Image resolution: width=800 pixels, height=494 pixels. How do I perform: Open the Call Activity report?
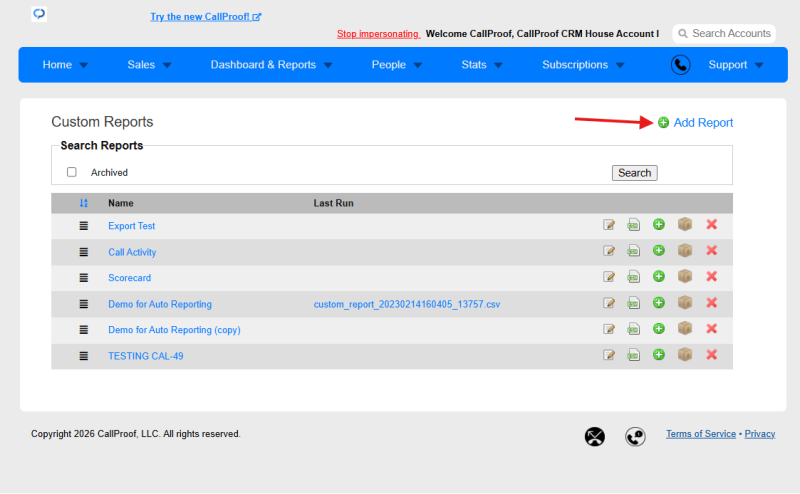pos(132,252)
